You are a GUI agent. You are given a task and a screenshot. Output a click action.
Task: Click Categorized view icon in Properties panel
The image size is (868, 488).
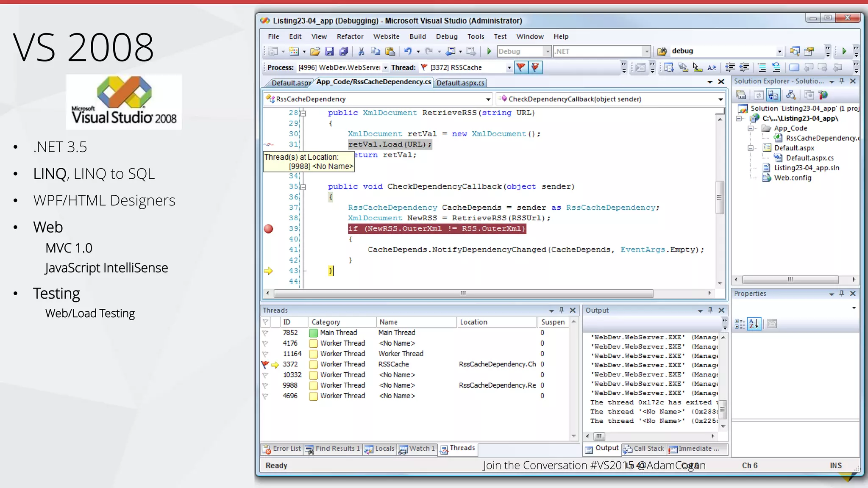740,324
